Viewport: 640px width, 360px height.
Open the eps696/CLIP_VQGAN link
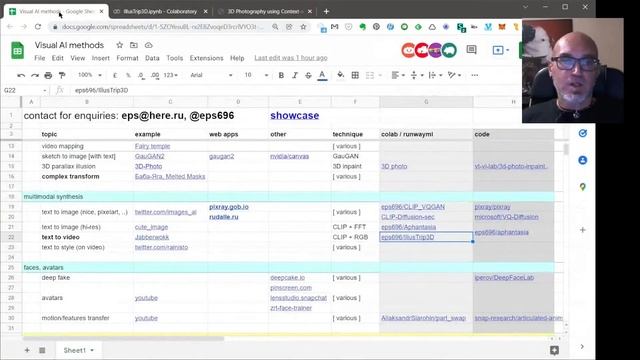(413, 207)
